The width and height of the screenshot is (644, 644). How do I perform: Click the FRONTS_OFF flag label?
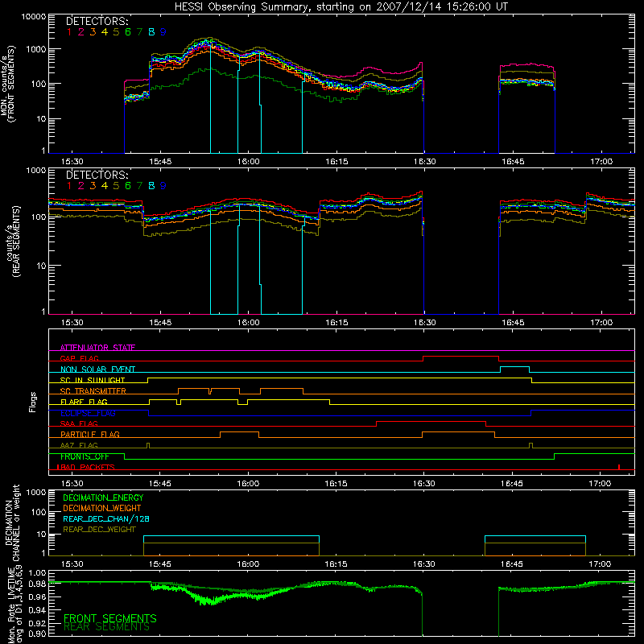(85, 456)
